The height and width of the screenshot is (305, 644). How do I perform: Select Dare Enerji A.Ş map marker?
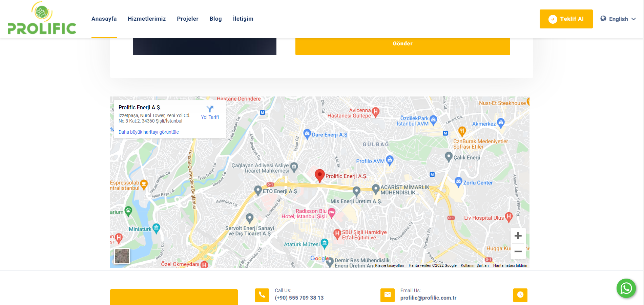pos(307,134)
